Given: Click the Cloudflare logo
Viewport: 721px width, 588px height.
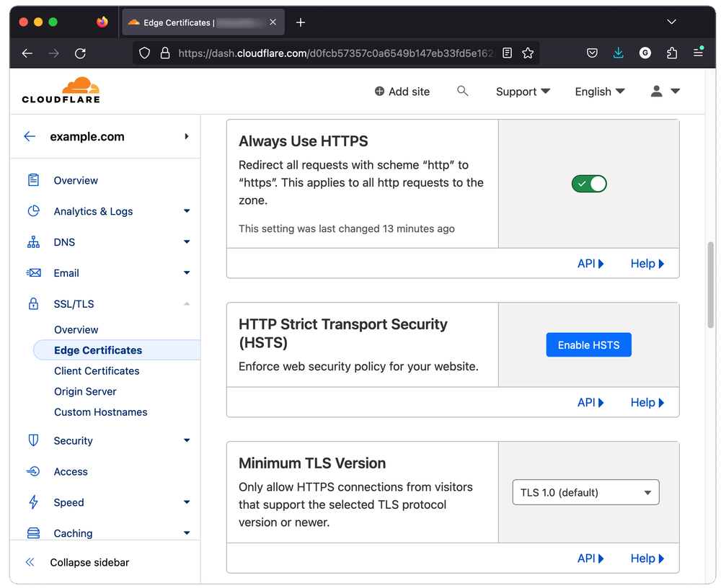Looking at the screenshot, I should [61, 90].
